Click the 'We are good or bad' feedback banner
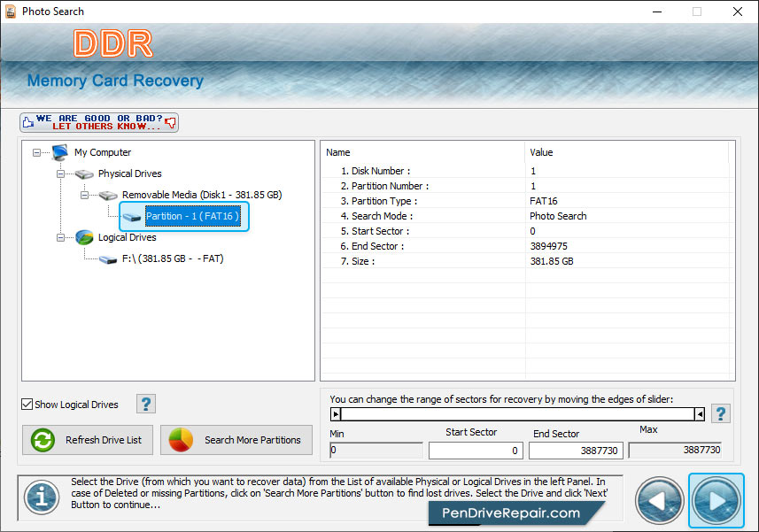759x532 pixels. [99, 122]
